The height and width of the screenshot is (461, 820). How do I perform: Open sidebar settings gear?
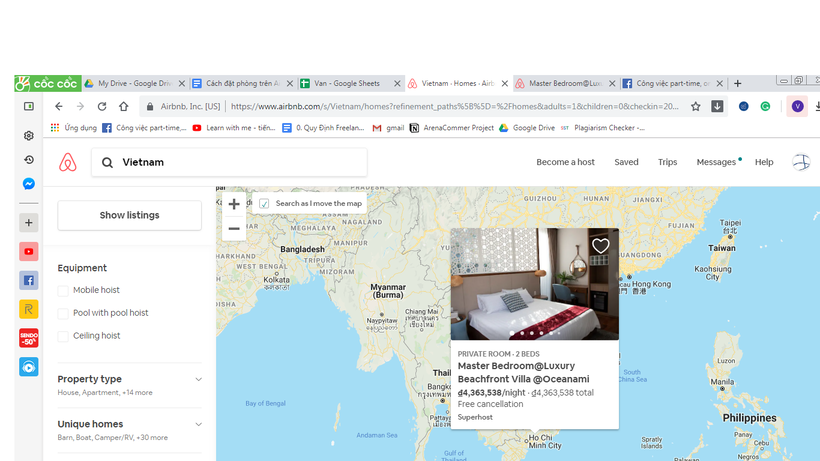tap(29, 136)
